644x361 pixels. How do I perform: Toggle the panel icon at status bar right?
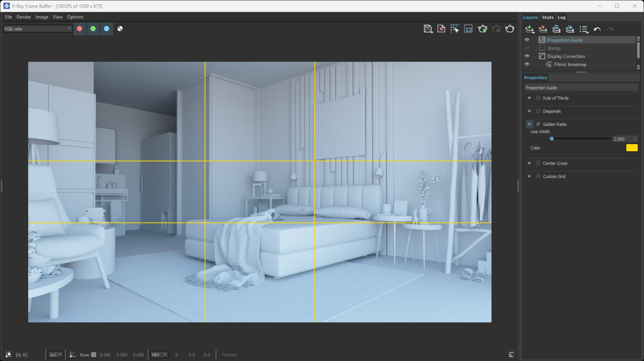pyautogui.click(x=511, y=355)
